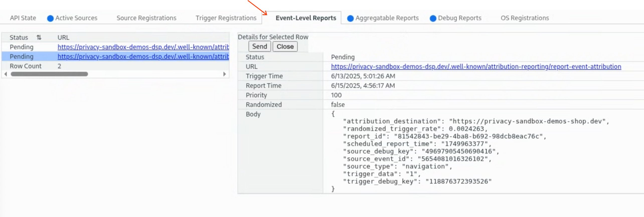Image resolution: width=644 pixels, height=217 pixels.
Task: Click blue dot beside Aggregatable Reports
Action: point(350,18)
